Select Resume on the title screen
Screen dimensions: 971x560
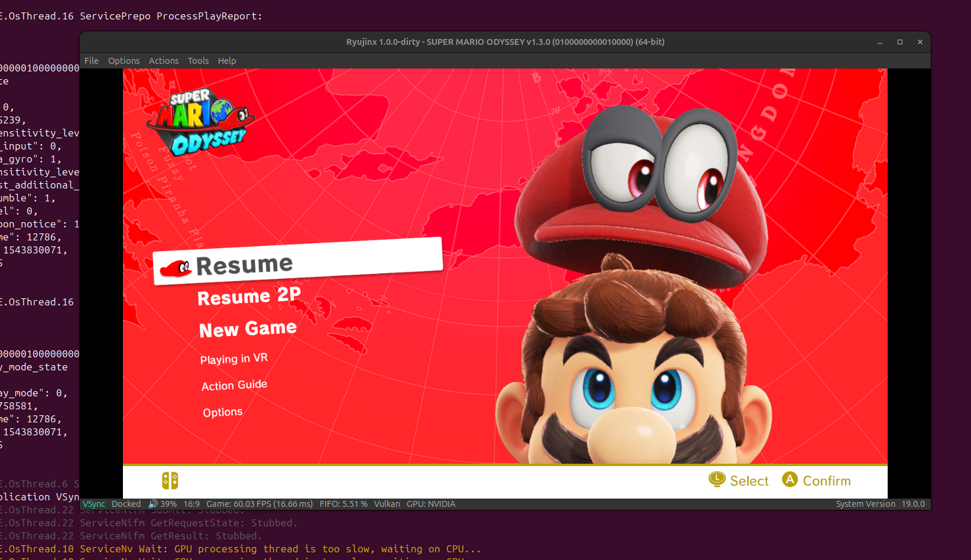[244, 265]
